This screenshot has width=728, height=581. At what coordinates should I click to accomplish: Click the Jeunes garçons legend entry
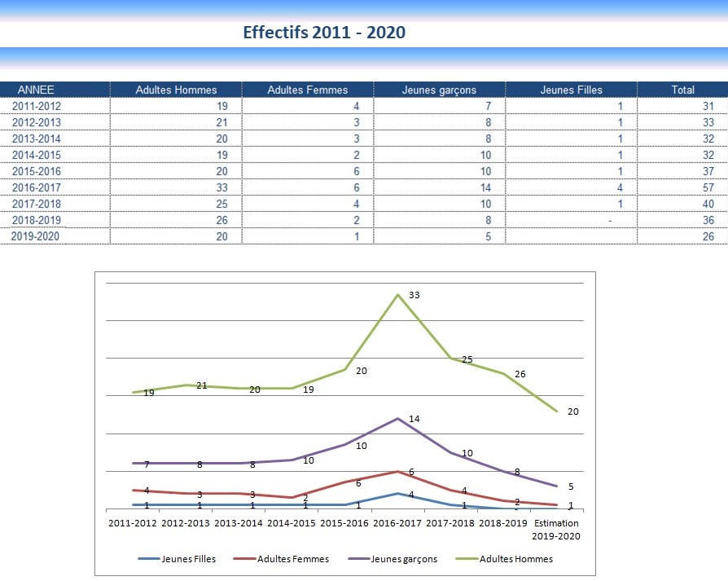(393, 559)
